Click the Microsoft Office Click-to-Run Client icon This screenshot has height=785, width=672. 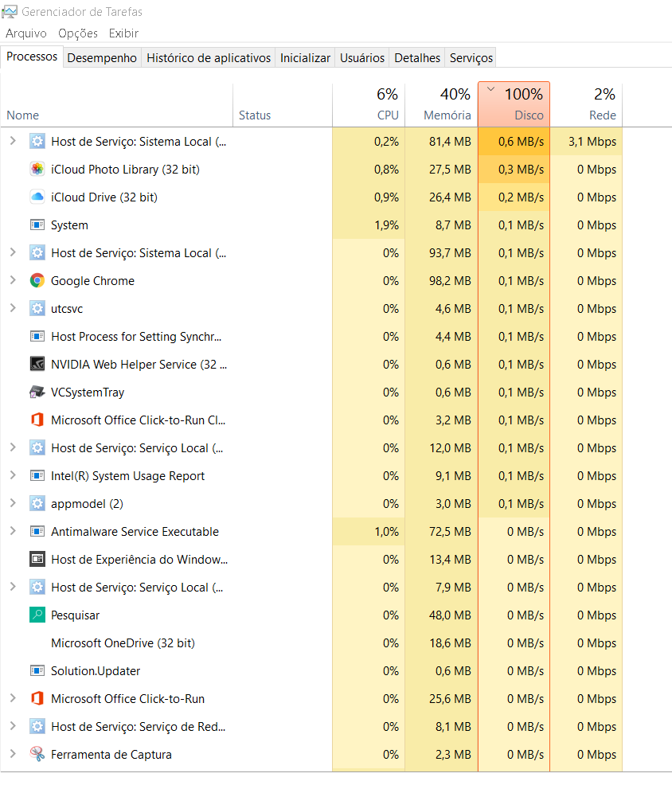coord(37,420)
